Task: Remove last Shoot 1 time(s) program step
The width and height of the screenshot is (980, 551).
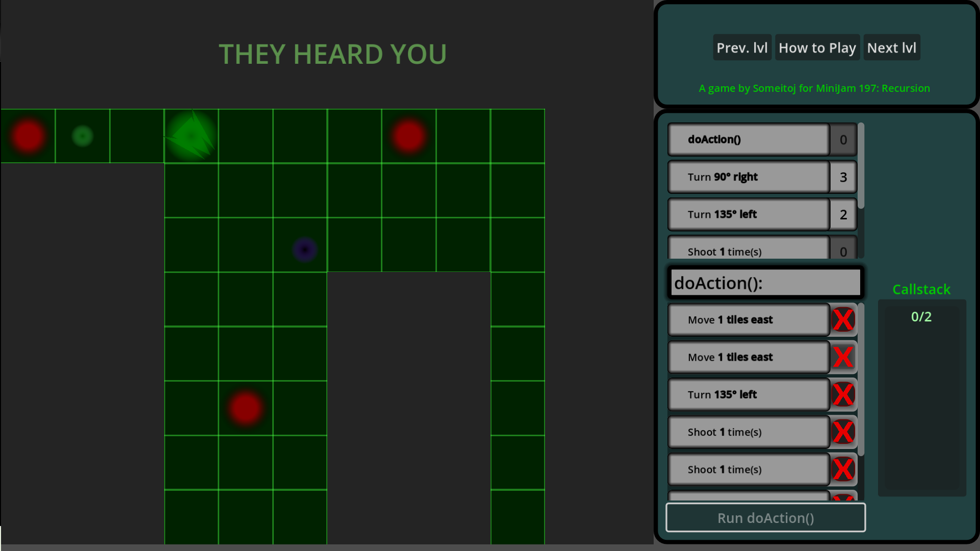Action: [x=843, y=469]
